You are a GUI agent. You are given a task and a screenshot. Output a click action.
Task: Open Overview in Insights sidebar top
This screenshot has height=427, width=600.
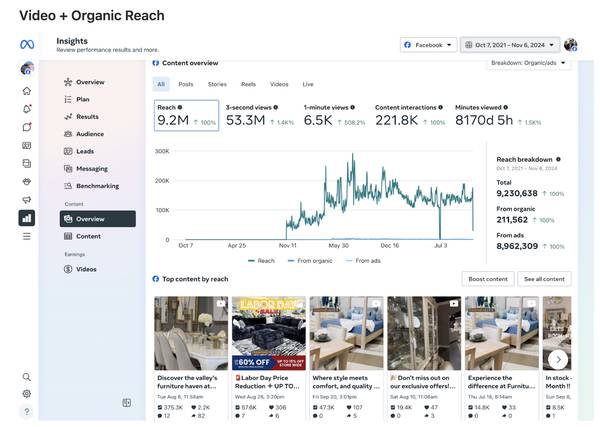pos(98,82)
